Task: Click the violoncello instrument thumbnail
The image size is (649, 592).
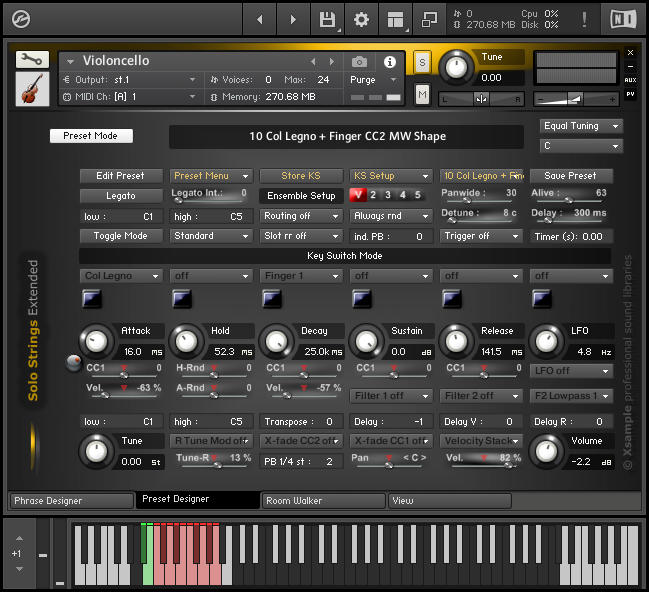Action: [32, 89]
